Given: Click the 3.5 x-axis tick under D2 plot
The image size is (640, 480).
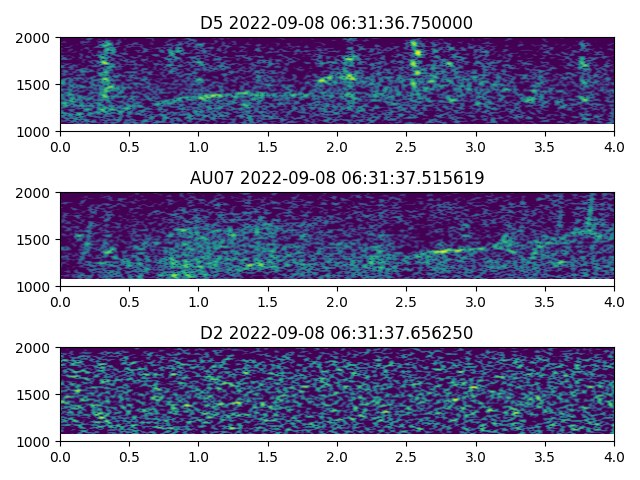Looking at the screenshot, I should pos(545,456).
